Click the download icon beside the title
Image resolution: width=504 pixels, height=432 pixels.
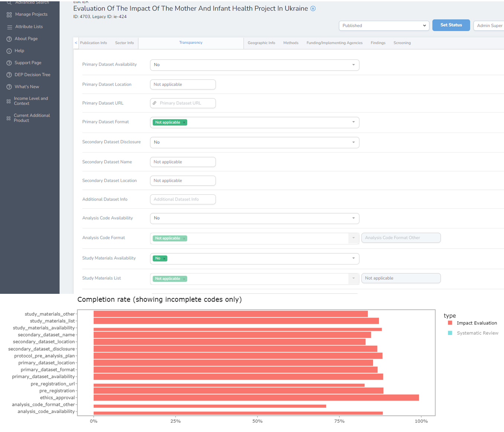coord(313,9)
